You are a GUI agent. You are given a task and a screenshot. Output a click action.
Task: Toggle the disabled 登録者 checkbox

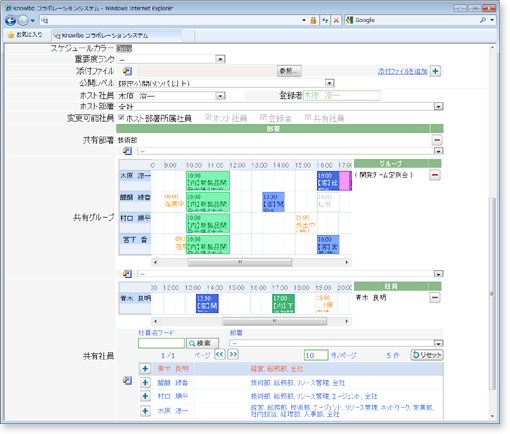pyautogui.click(x=263, y=117)
